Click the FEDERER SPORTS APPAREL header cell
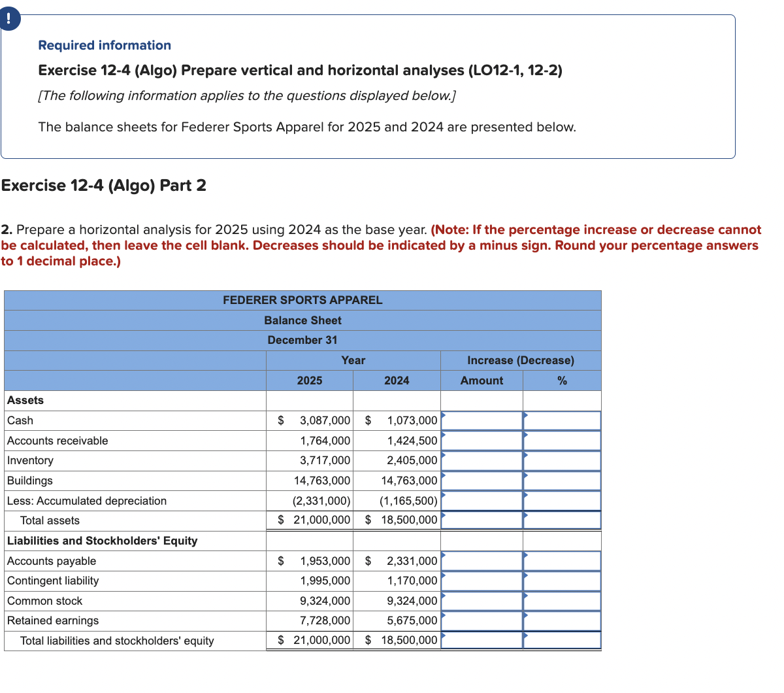 coord(302,300)
